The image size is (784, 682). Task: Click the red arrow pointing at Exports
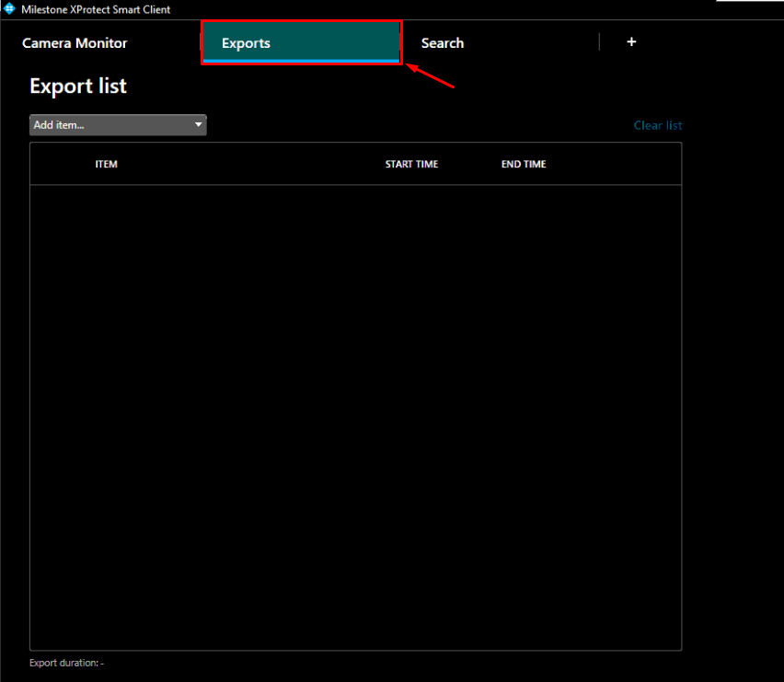432,77
